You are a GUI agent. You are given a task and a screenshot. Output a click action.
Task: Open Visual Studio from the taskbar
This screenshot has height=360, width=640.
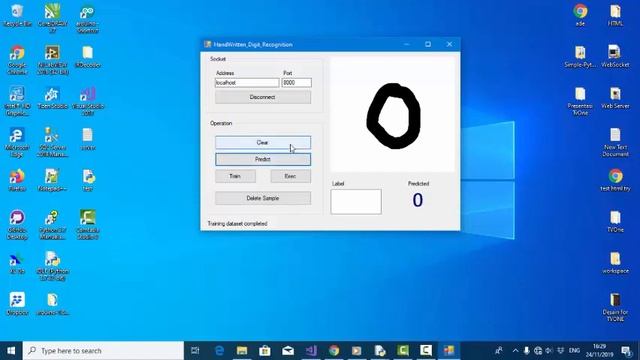tap(311, 351)
